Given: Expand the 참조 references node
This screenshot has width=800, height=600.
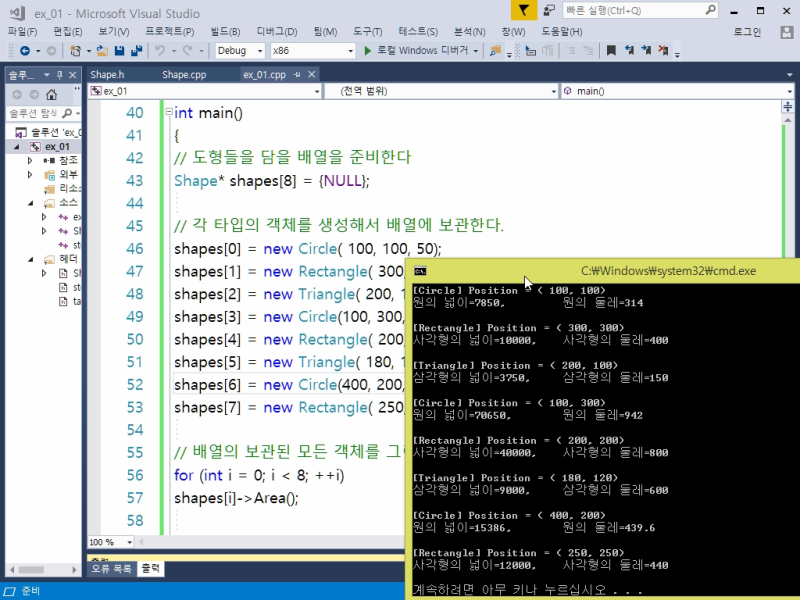Looking at the screenshot, I should 30,161.
